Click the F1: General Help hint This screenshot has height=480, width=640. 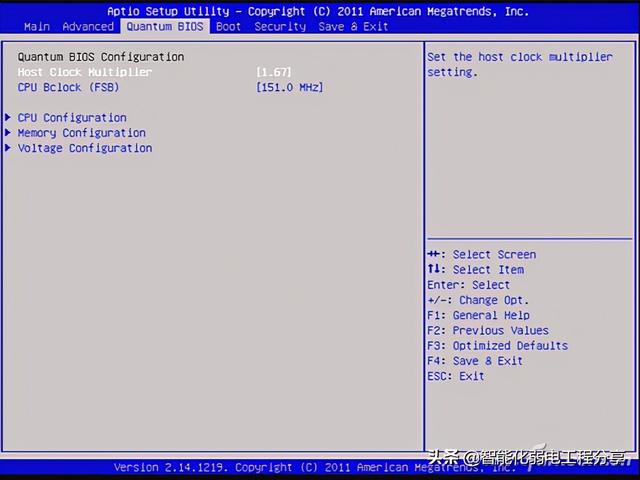[x=478, y=316]
